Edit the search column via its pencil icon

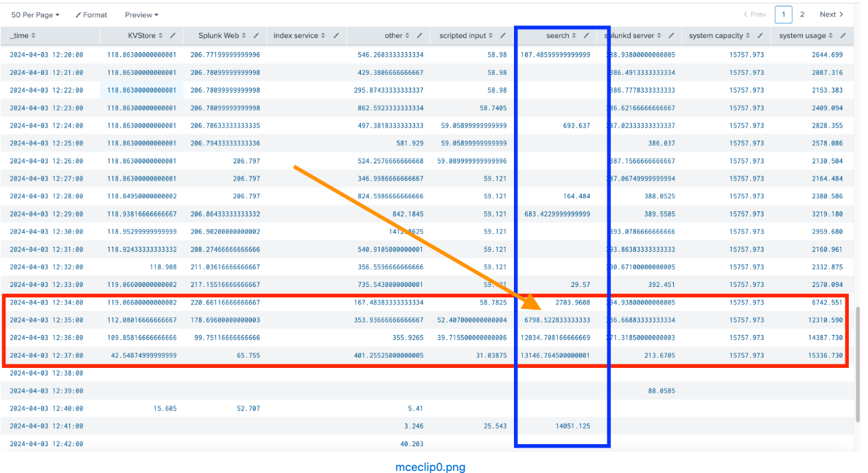[x=587, y=36]
